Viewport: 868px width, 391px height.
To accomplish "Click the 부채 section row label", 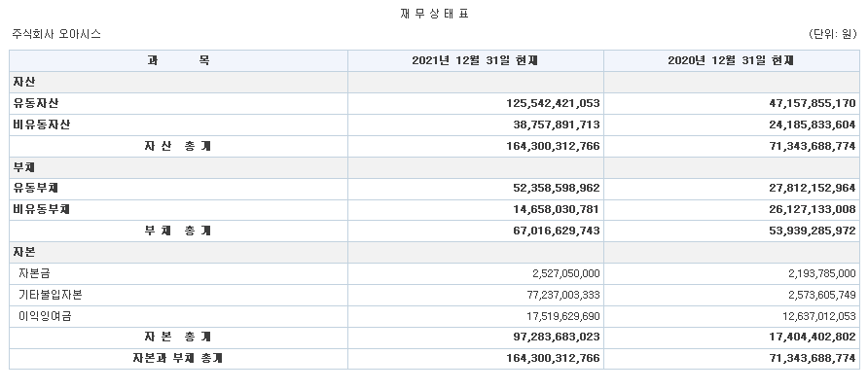I will click(24, 167).
